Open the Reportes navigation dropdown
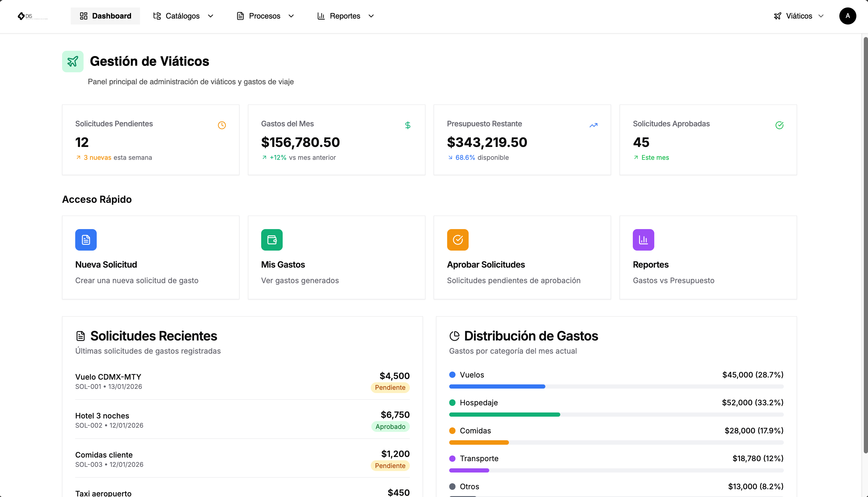This screenshot has height=497, width=868. (x=346, y=16)
